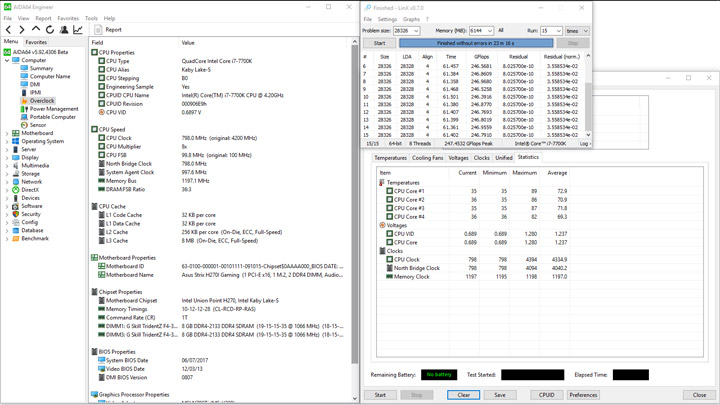Click the Config tree icon
The image size is (720, 405).
tap(16, 222)
